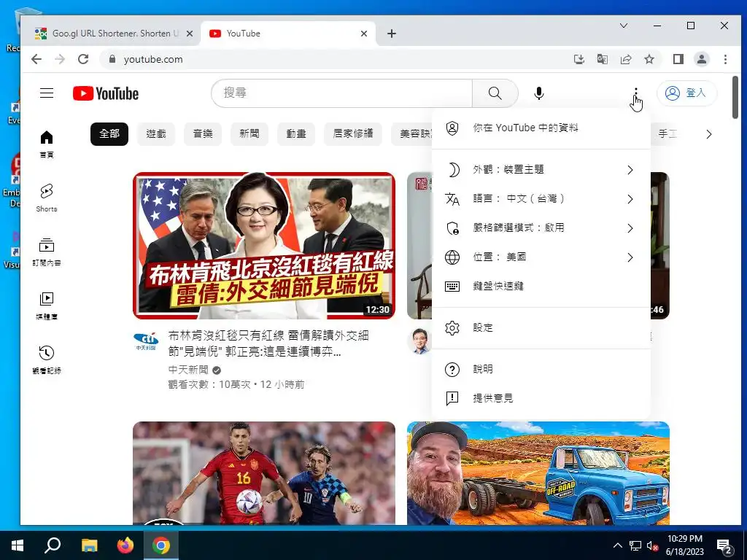Open 鍵盤快速鍵 keyboard shortcuts
747x560 pixels.
click(541, 286)
